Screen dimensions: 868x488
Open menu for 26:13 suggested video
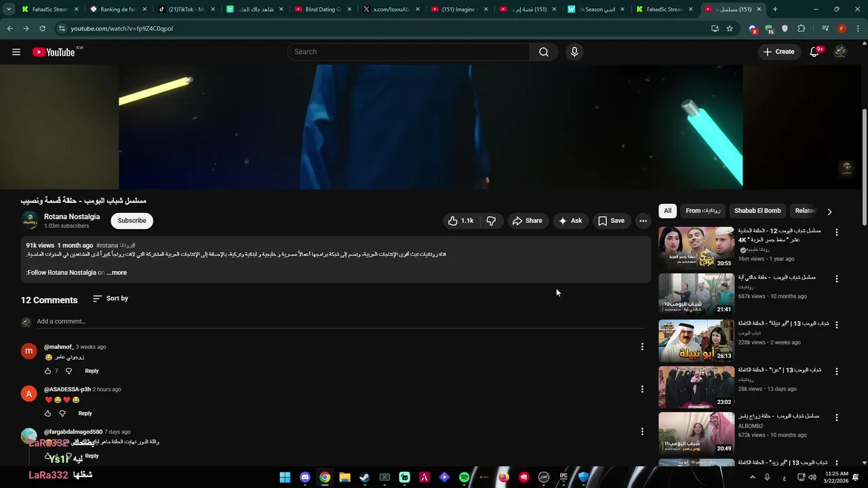click(x=836, y=325)
